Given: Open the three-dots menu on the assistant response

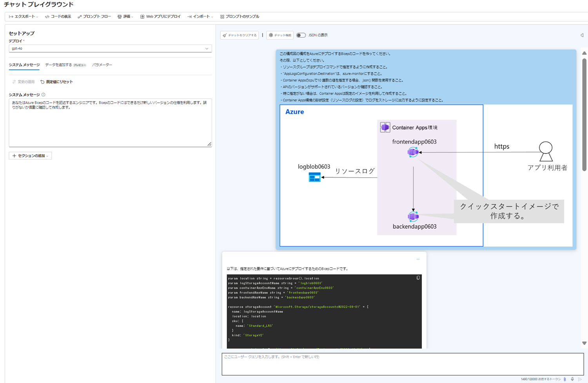Looking at the screenshot, I should click(x=418, y=259).
